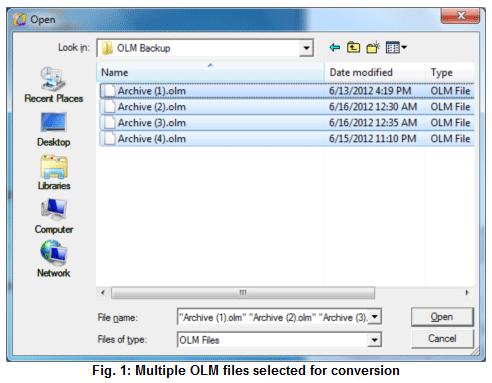
Task: Click file icon of Archive (2).olm
Action: [109, 107]
